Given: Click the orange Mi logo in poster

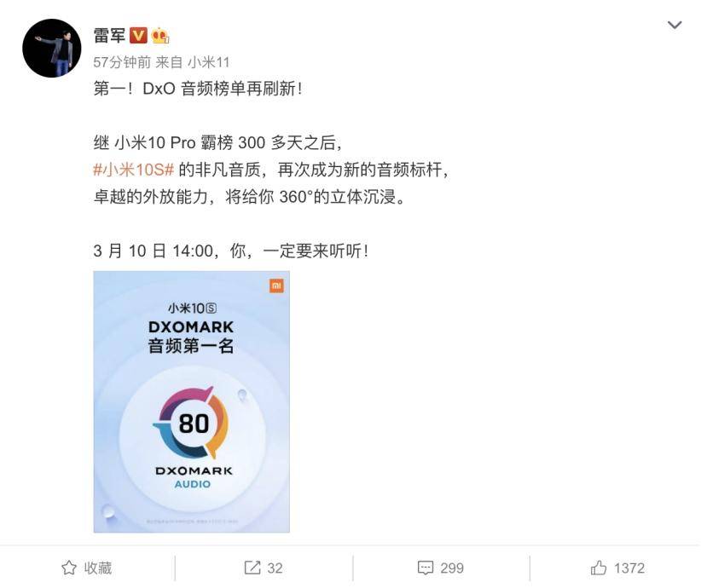Looking at the screenshot, I should [x=277, y=285].
